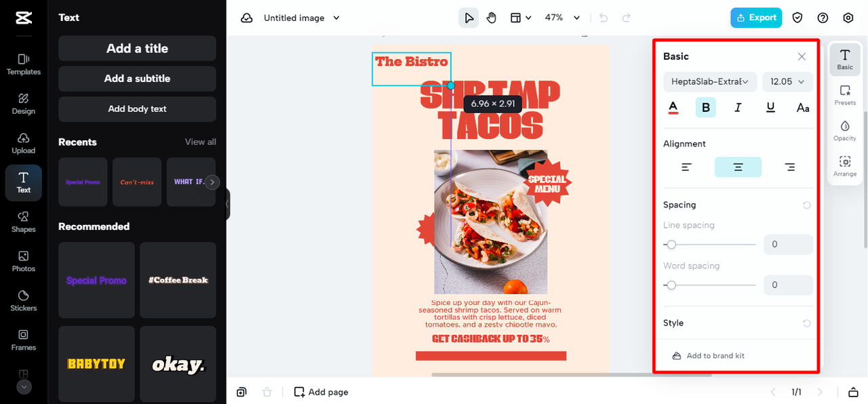Click the Line spacing slider
Screen dimensions: 868x404
pos(709,245)
